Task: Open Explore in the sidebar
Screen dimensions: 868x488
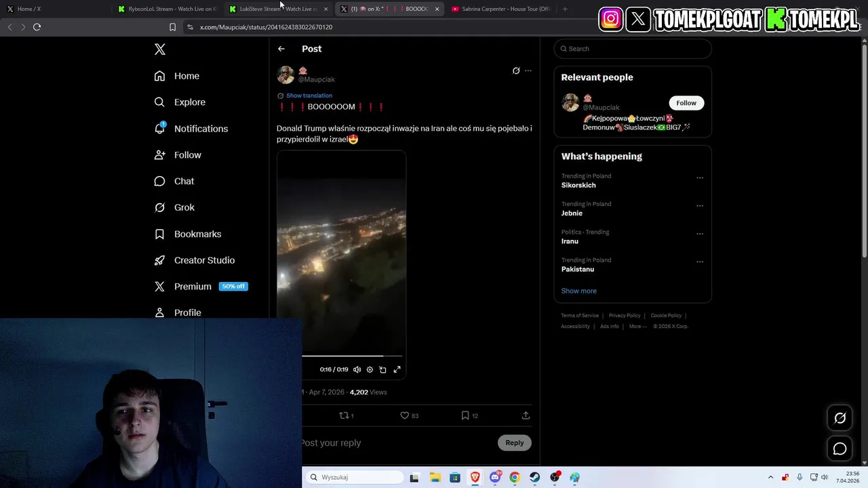Action: click(180, 102)
